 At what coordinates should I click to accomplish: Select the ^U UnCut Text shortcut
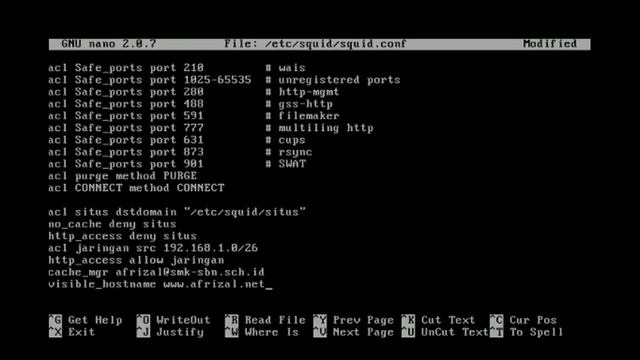click(x=445, y=332)
